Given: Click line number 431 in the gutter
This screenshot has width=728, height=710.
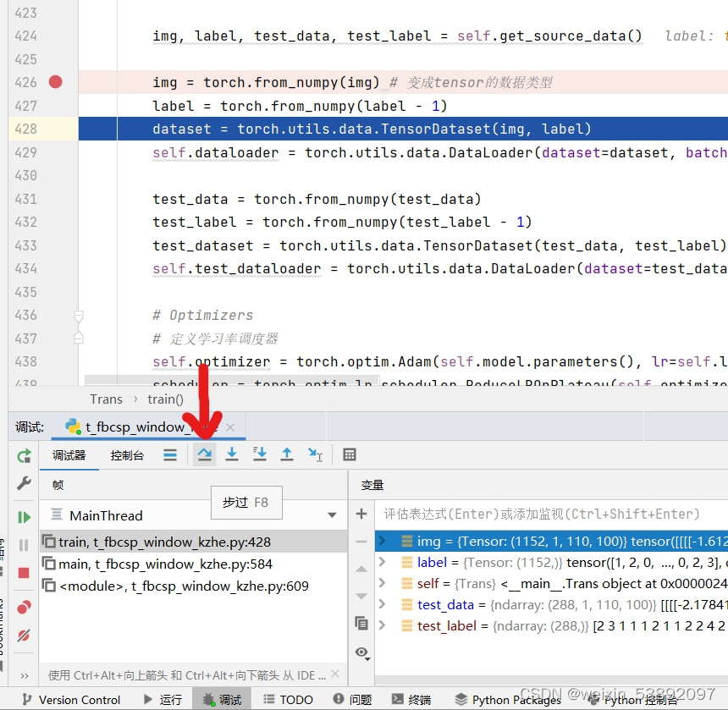Looking at the screenshot, I should (25, 199).
